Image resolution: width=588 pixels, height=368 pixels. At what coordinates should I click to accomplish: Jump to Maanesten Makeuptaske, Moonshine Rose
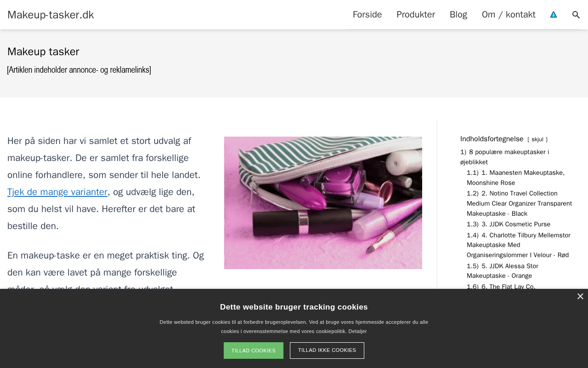(515, 178)
